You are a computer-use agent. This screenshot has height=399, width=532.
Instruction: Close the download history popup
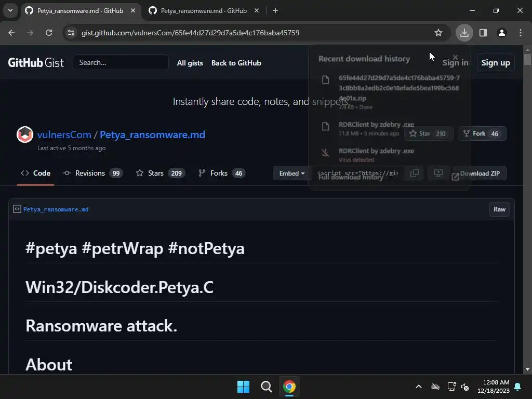455,57
